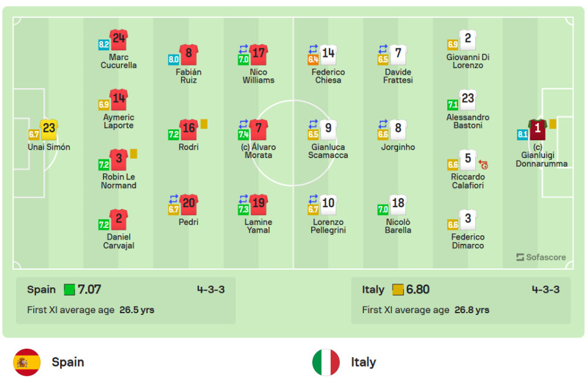This screenshot has height=383, width=588.
Task: Click Fabián Ruiz's 8.0 rating badge
Action: pyautogui.click(x=173, y=59)
